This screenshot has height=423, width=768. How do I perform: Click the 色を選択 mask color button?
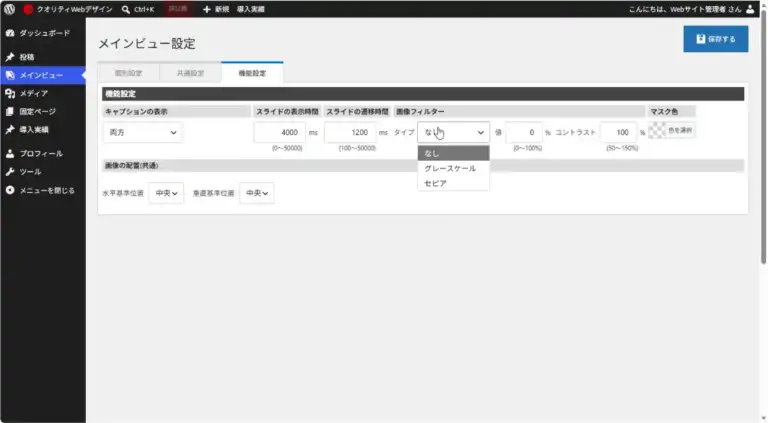[680, 130]
